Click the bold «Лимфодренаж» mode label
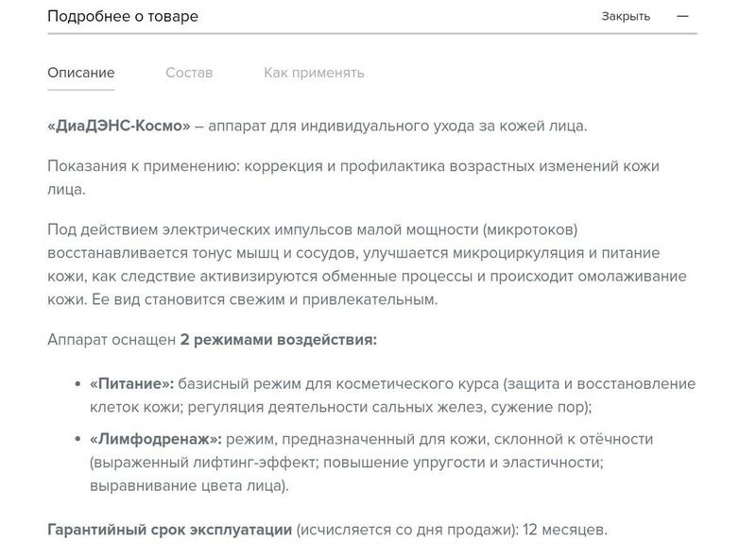756x558 pixels. pos(155,439)
